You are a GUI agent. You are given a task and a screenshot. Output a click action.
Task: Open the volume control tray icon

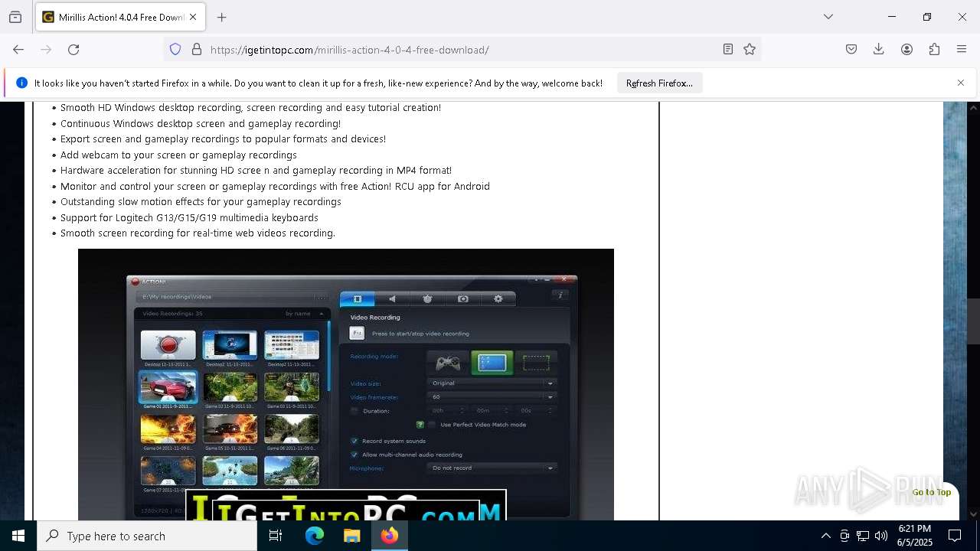click(881, 536)
